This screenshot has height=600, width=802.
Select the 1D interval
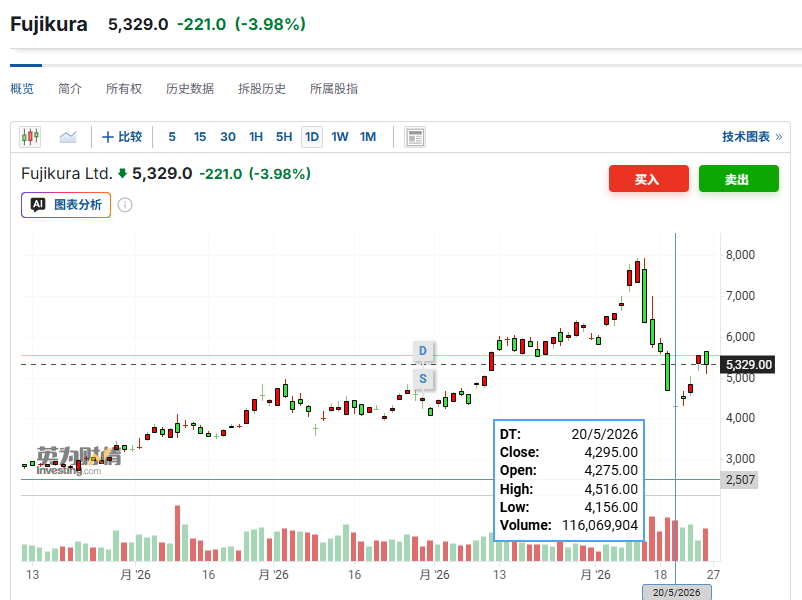click(x=311, y=137)
